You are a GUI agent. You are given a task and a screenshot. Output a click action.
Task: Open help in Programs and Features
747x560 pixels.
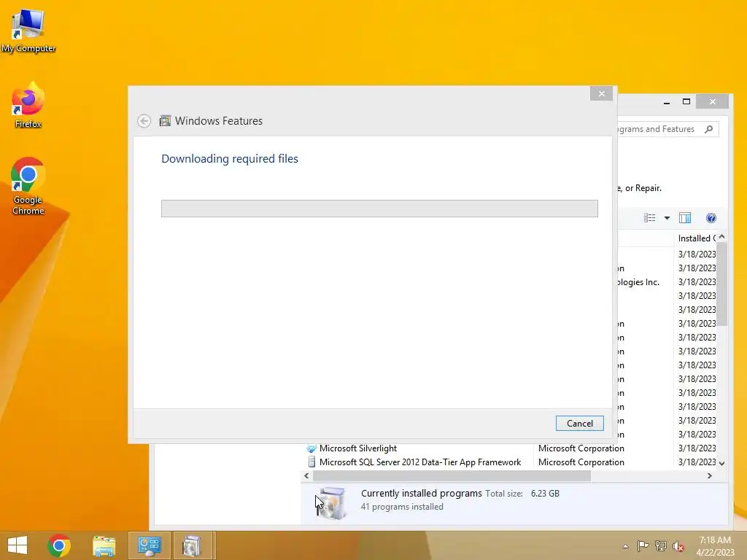[x=711, y=218]
